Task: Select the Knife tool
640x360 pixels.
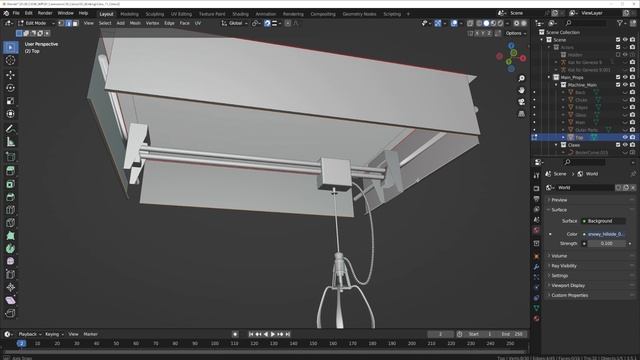Action: 11,223
